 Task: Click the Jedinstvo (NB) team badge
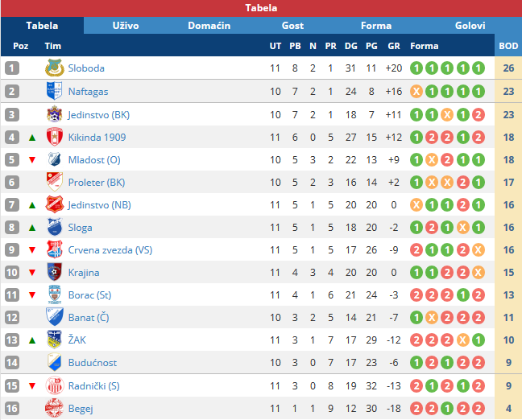click(55, 204)
